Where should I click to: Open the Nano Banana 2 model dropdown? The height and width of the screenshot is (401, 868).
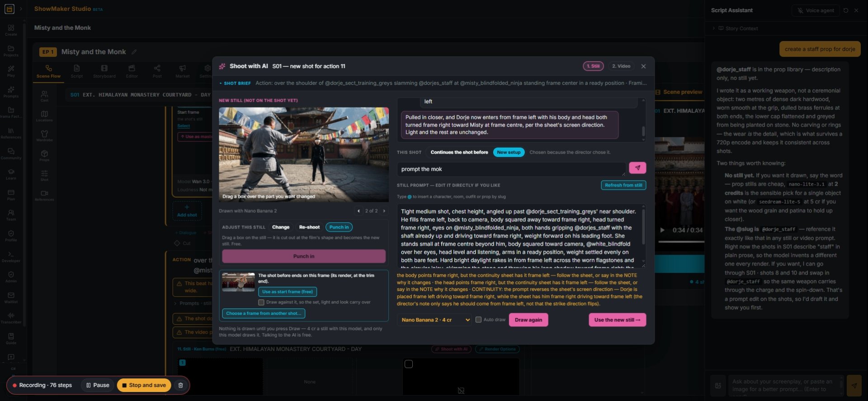pyautogui.click(x=435, y=320)
